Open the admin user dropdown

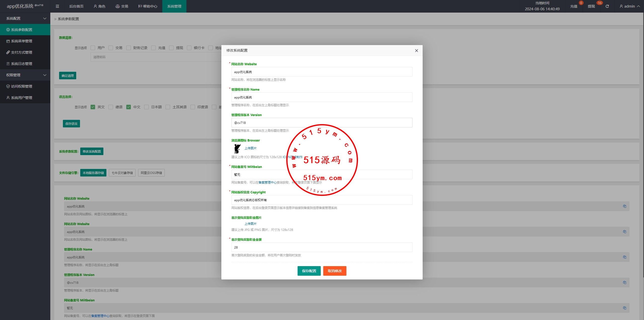(x=629, y=6)
